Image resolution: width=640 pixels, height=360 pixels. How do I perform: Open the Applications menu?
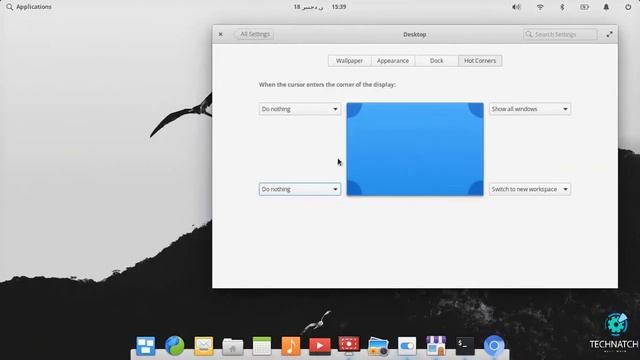coord(34,7)
